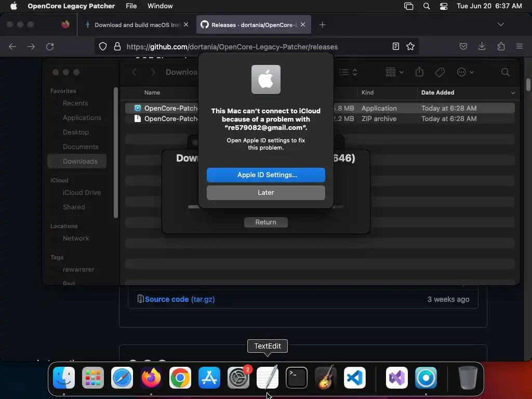Select Desktop in Finder sidebar
This screenshot has width=532, height=399.
pyautogui.click(x=76, y=132)
